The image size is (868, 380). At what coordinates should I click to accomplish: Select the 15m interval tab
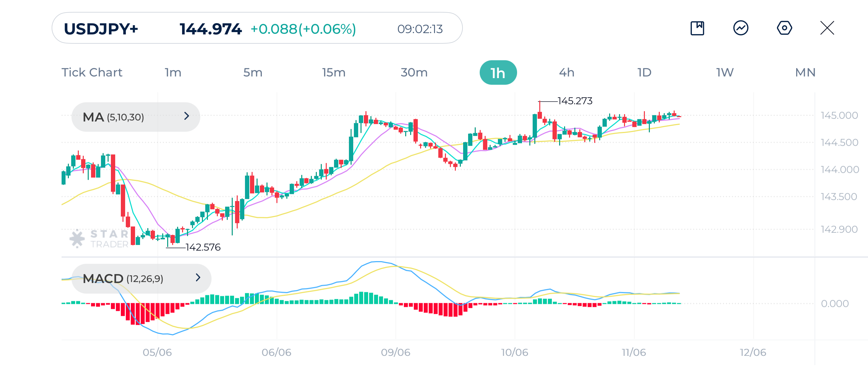(334, 72)
